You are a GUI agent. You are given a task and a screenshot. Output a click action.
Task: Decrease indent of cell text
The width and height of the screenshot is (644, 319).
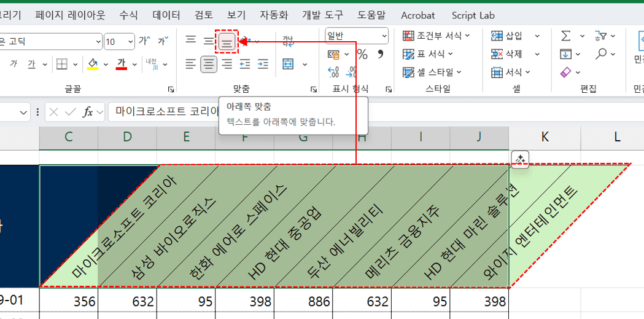point(245,64)
